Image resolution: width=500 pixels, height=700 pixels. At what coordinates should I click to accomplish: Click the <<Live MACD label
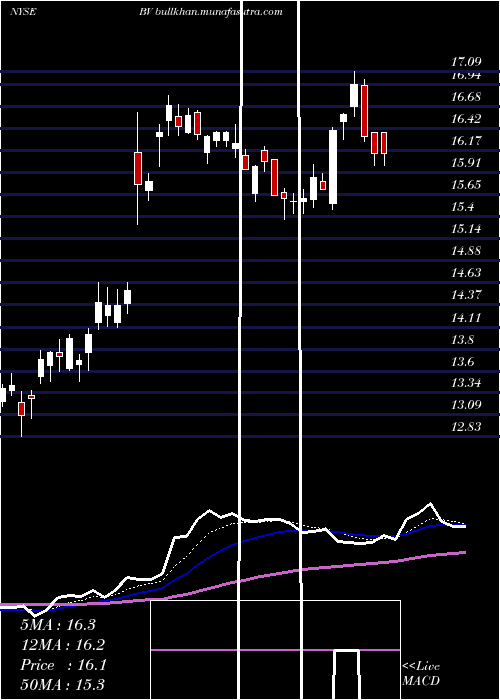click(421, 673)
